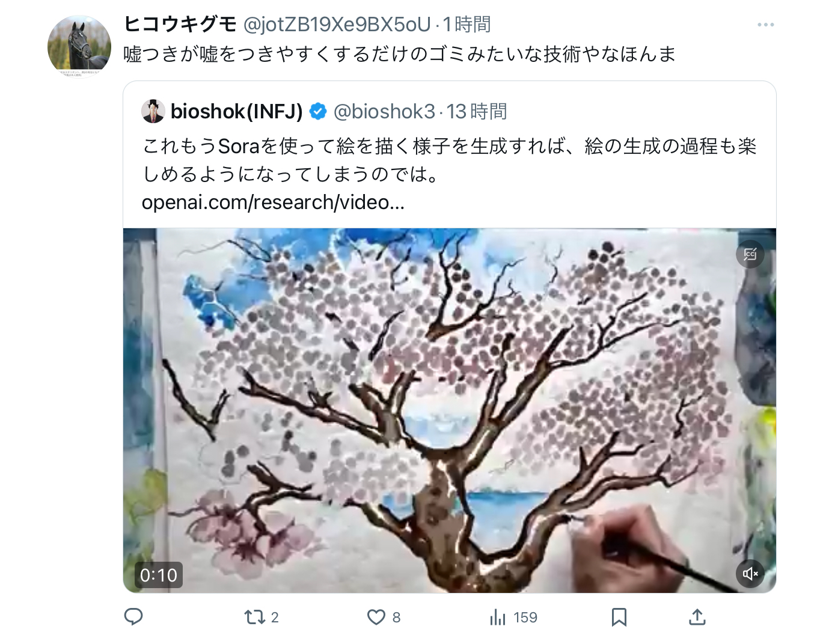Open the three-dot more options menu
This screenshot has width=826, height=644.
766,25
